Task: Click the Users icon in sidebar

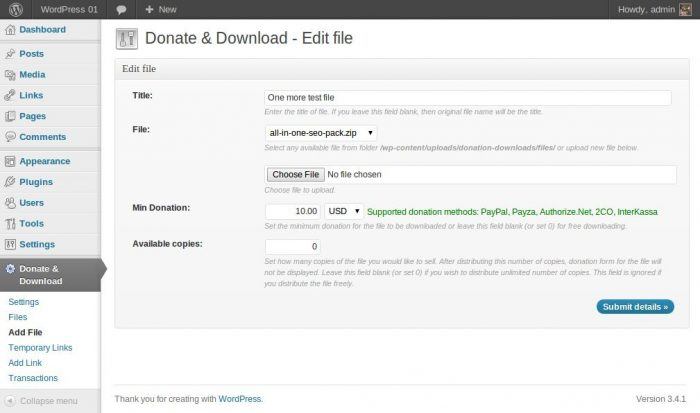Action: click(10, 203)
